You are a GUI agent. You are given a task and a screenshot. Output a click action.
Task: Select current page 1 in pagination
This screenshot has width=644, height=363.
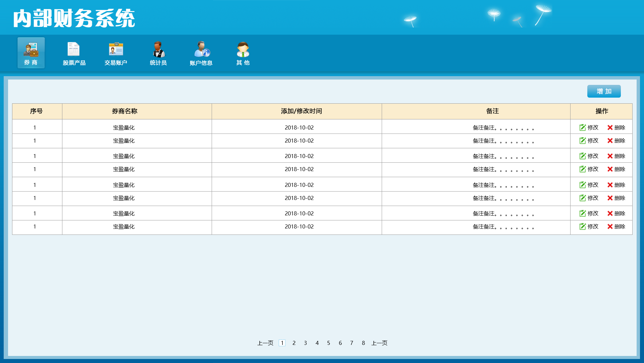282,343
